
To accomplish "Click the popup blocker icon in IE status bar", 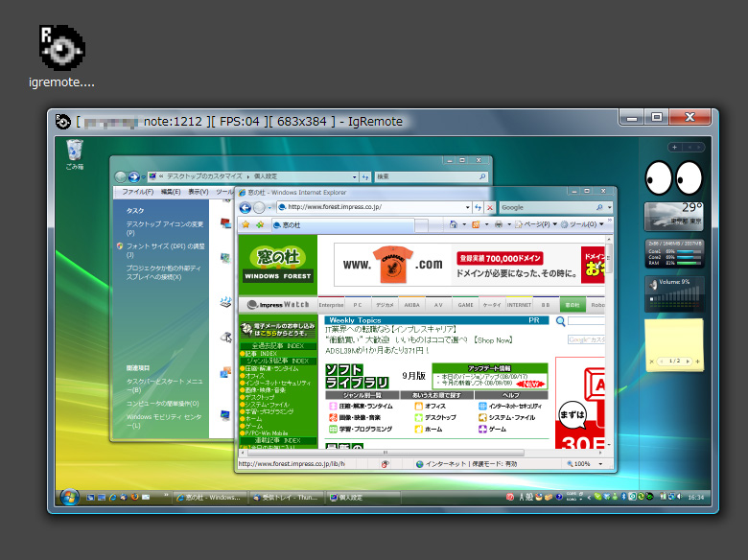I will pyautogui.click(x=385, y=464).
